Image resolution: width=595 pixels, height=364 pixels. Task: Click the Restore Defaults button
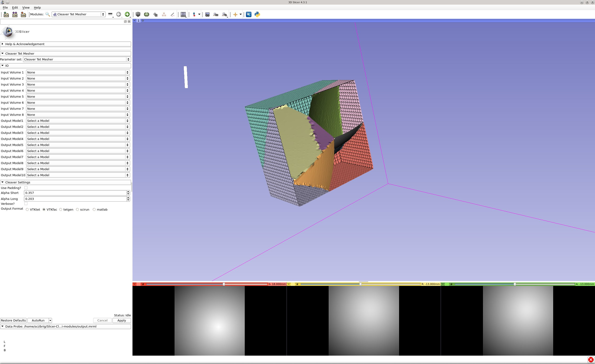pyautogui.click(x=13, y=321)
